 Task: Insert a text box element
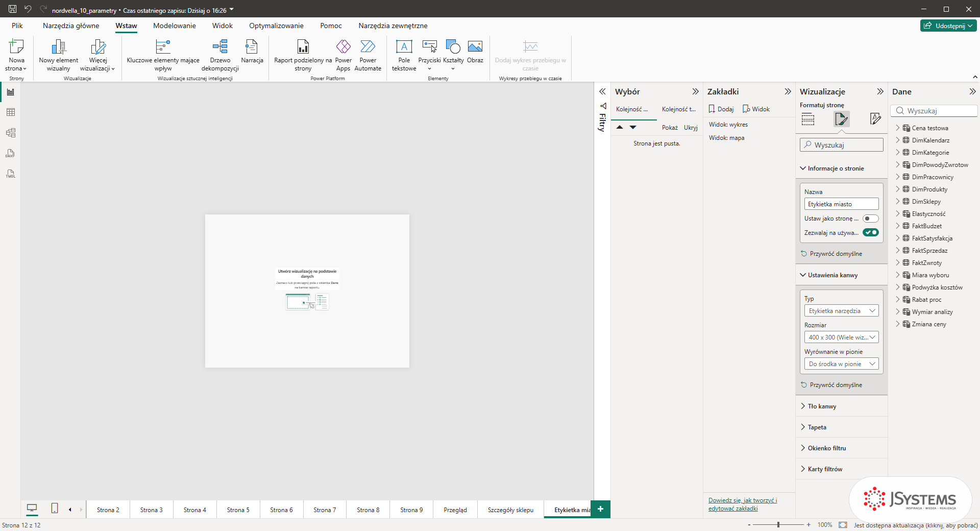(x=404, y=55)
